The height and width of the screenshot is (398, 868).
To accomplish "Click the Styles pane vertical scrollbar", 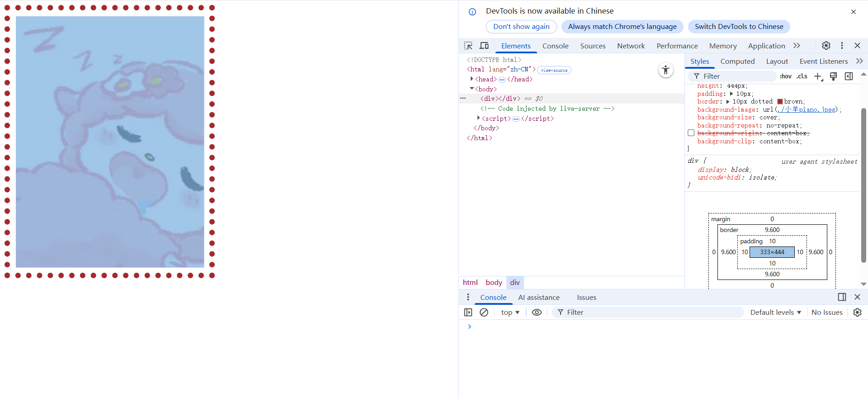I will pyautogui.click(x=863, y=185).
